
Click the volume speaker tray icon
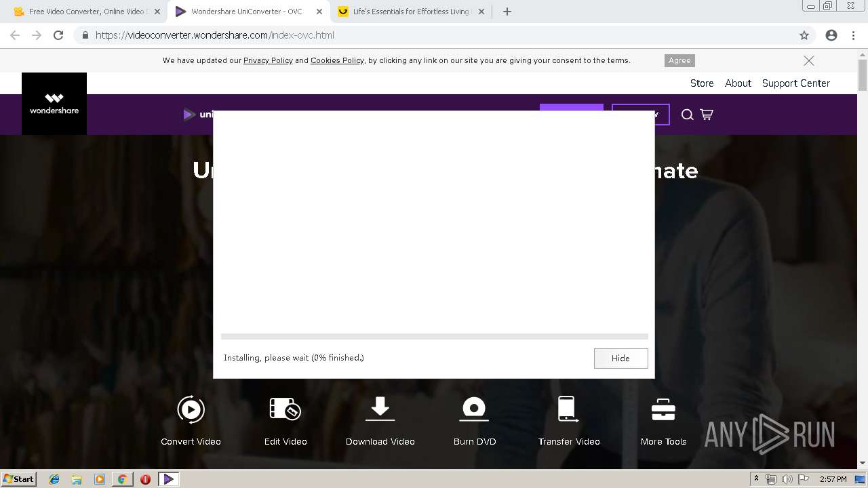(x=787, y=479)
